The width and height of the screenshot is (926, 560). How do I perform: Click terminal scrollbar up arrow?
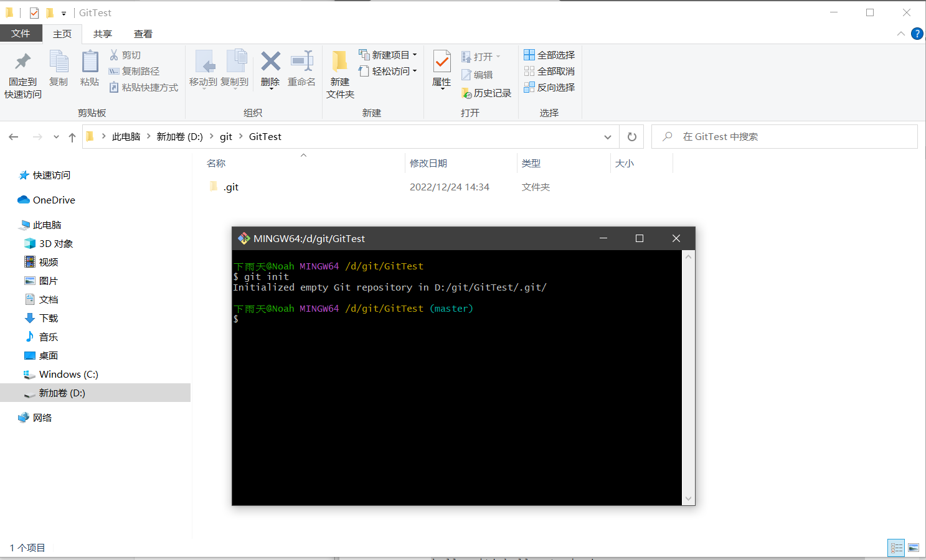688,257
